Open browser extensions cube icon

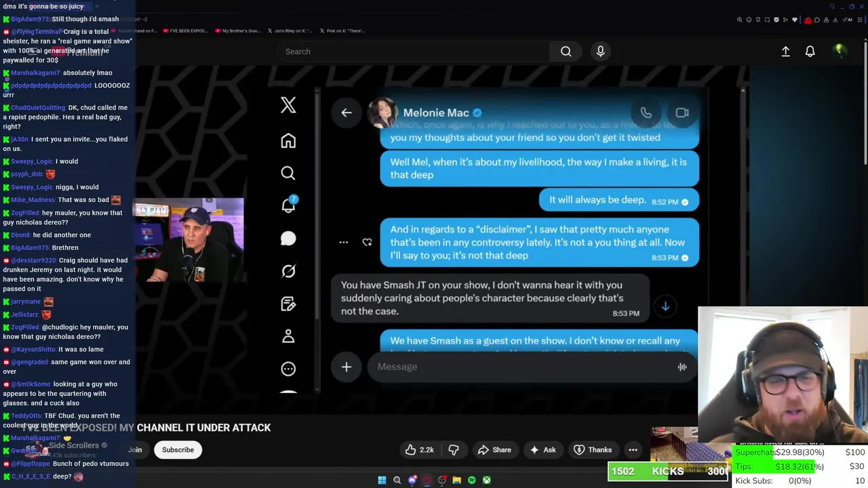point(817,20)
